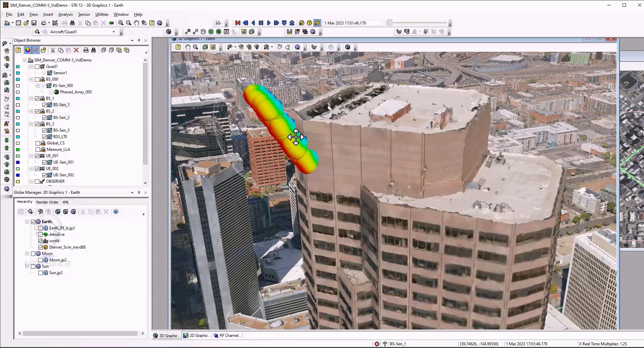
Task: Open the Insert Object icon in the toolbar
Action: coord(55,23)
